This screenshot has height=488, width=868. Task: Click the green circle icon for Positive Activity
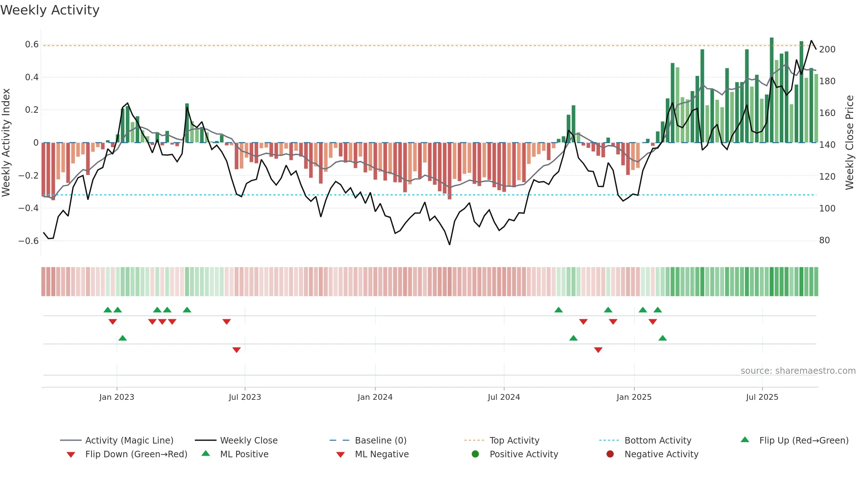[475, 454]
